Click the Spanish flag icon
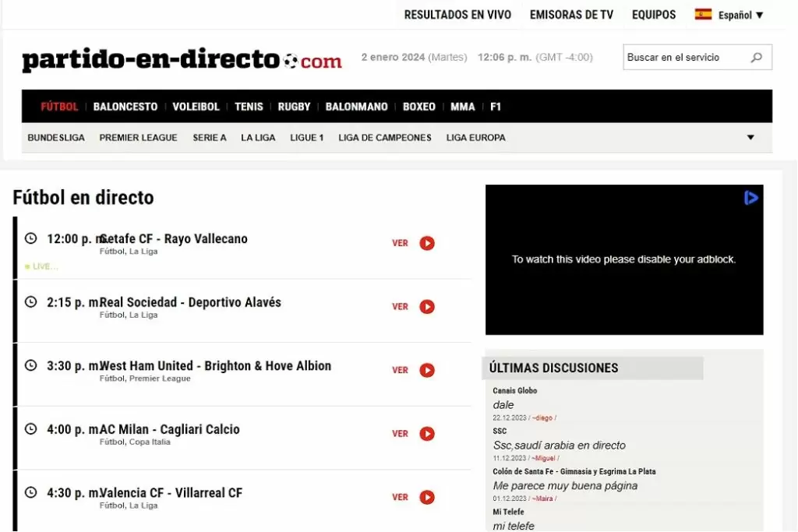The height and width of the screenshot is (532, 798). click(x=704, y=14)
